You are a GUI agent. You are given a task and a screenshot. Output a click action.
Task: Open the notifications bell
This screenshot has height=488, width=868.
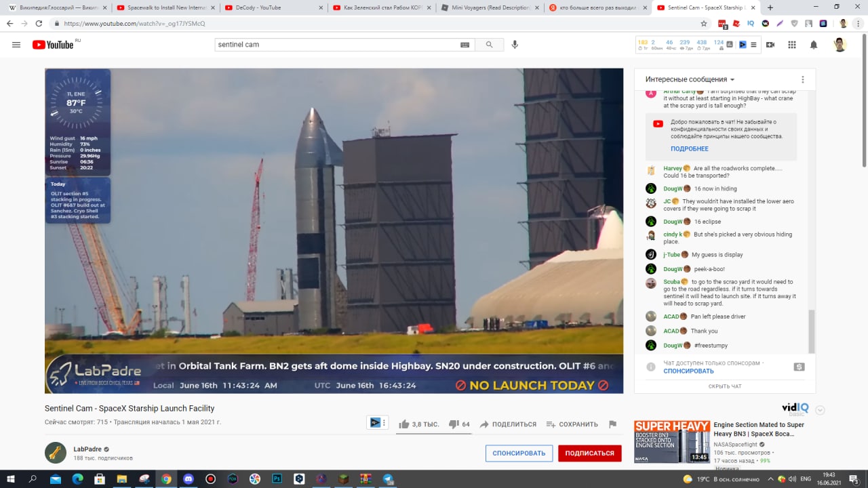(x=814, y=45)
